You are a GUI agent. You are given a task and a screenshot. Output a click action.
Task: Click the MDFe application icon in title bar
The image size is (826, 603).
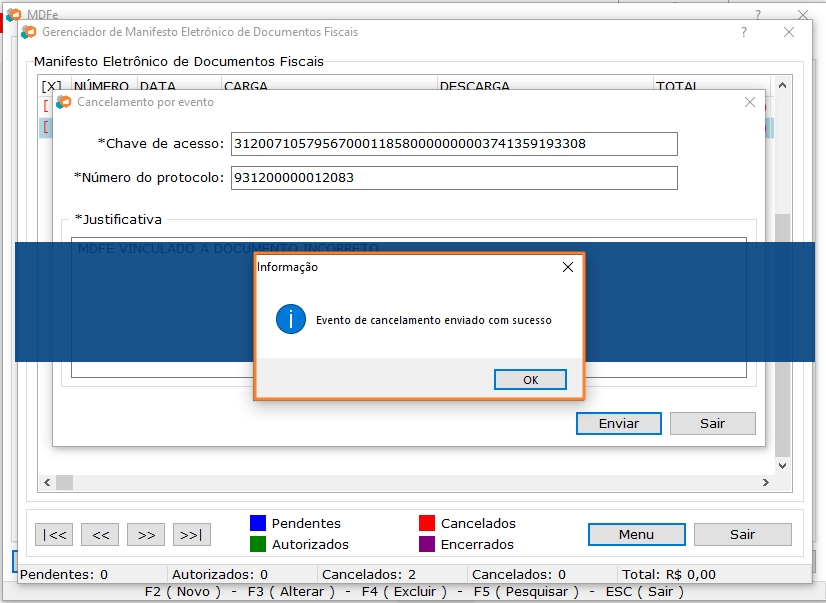(x=13, y=14)
